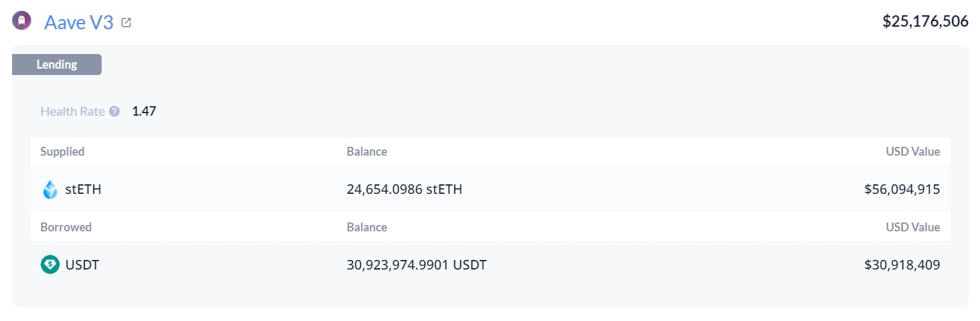Click the Balance header in Borrowed section
This screenshot has height=321, width=980.
click(x=367, y=227)
